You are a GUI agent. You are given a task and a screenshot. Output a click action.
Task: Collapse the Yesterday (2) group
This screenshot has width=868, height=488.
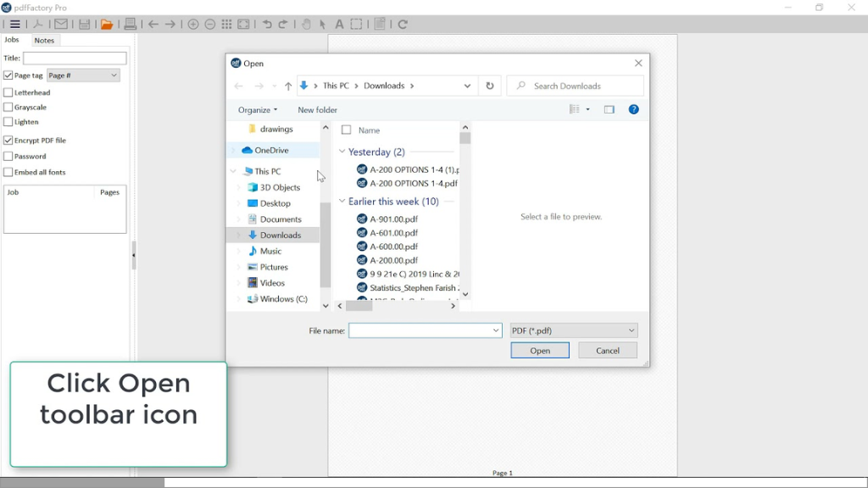[342, 152]
